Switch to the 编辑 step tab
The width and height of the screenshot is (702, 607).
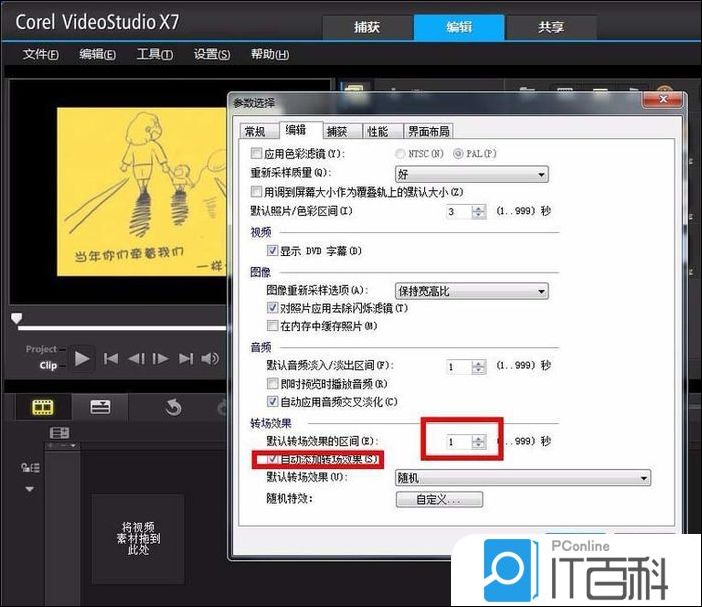(459, 27)
